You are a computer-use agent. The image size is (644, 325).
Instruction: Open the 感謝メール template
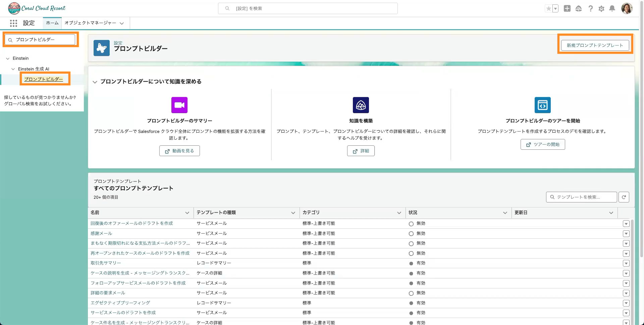coord(101,233)
